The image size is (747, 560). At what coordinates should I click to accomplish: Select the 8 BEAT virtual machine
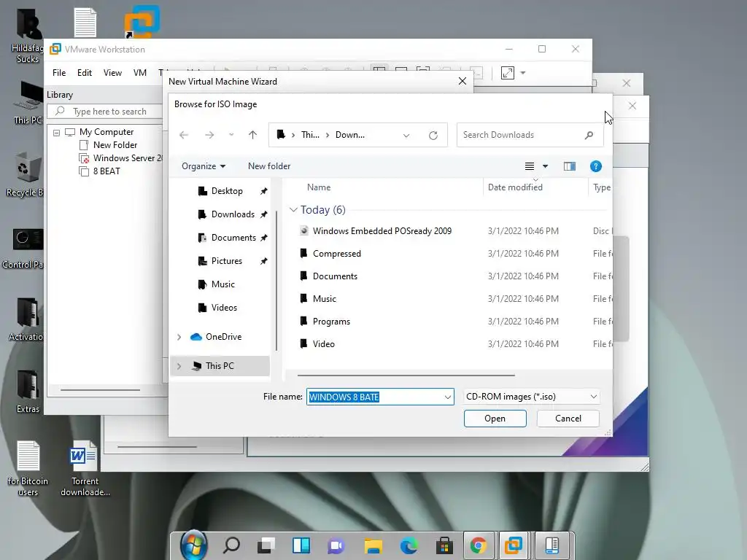click(x=99, y=171)
